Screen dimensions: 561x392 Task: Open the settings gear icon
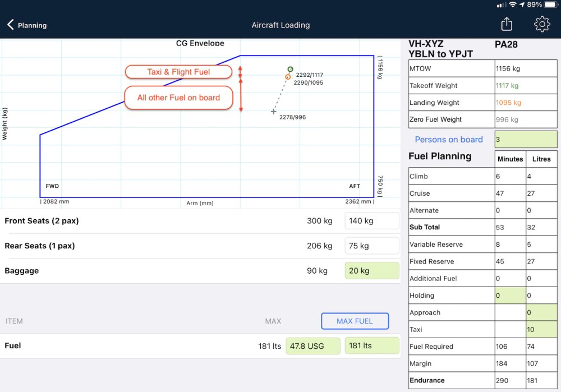tap(542, 24)
